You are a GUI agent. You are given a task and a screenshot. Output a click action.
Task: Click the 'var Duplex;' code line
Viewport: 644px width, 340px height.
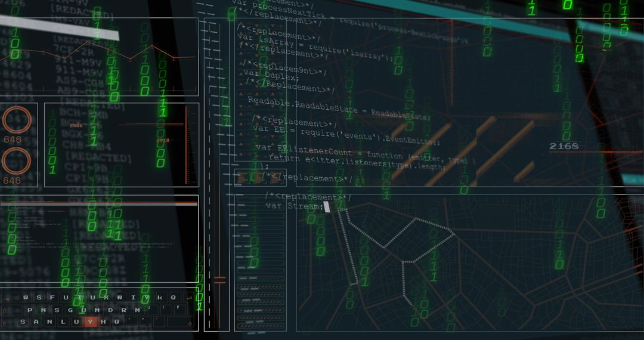click(x=272, y=76)
